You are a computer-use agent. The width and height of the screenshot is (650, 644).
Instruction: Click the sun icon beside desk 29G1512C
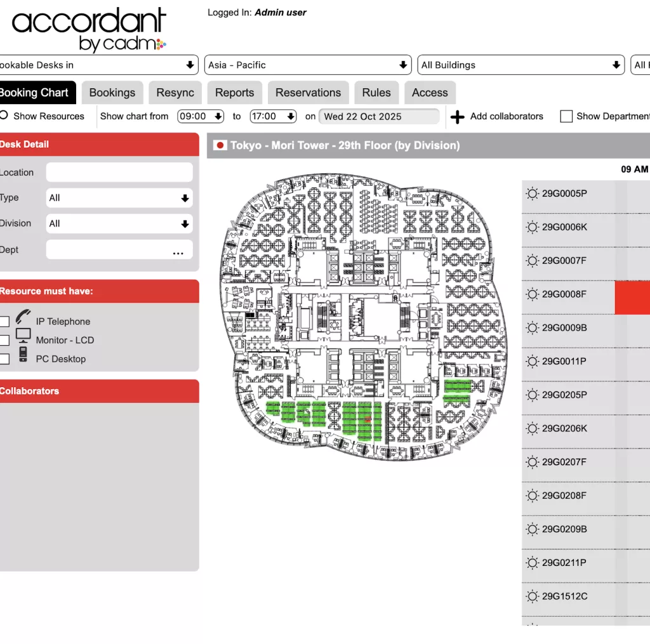532,596
